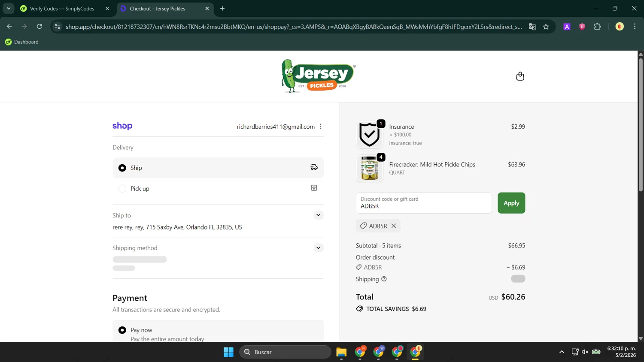
Task: Click the Insurance shield product thumbnail
Action: pos(369,134)
